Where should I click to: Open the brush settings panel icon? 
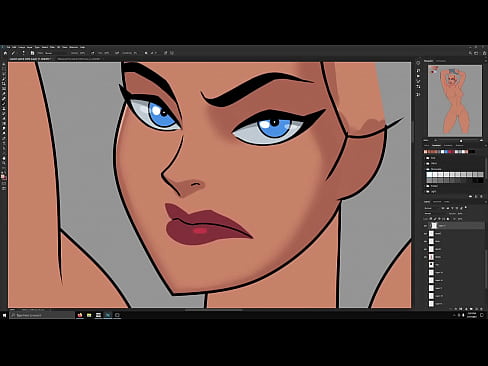32,53
